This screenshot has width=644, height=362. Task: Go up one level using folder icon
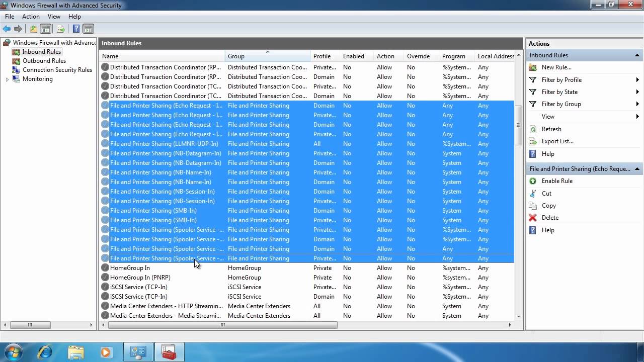pyautogui.click(x=33, y=29)
